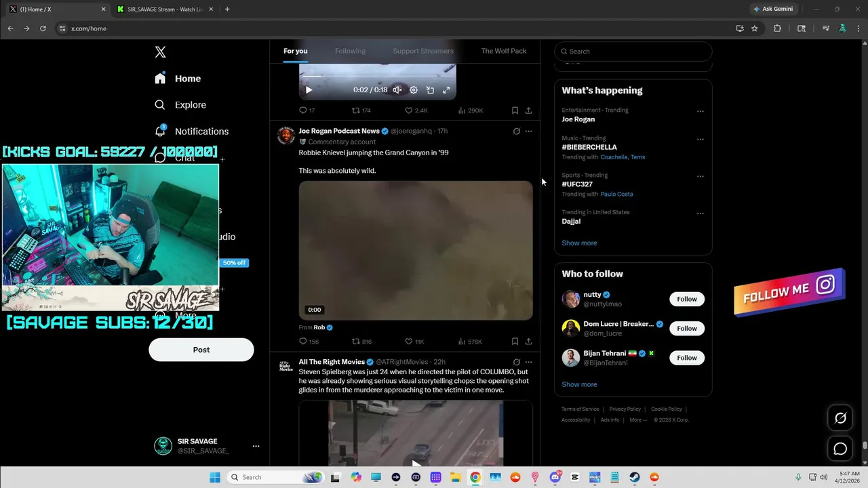Image resolution: width=868 pixels, height=488 pixels.
Task: Switch to the Following tab
Action: [x=350, y=51]
